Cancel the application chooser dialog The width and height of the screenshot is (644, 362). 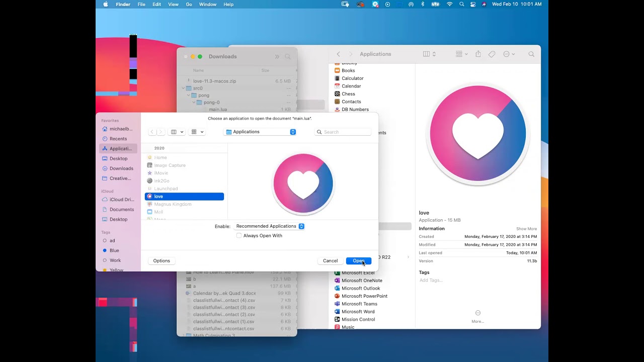click(330, 260)
